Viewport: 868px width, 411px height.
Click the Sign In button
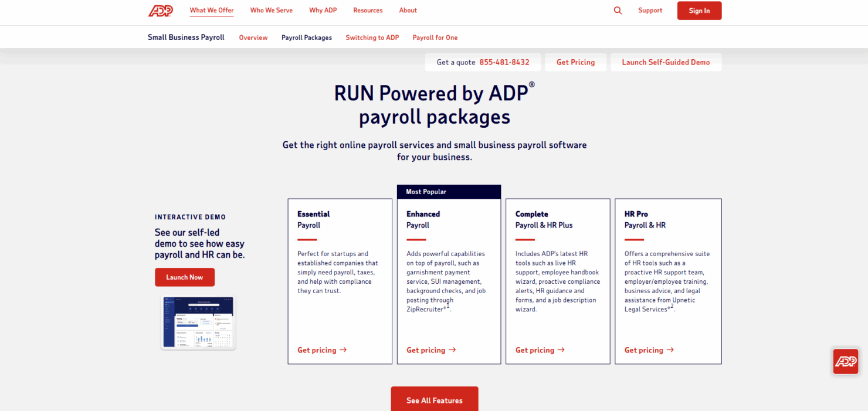[699, 11]
